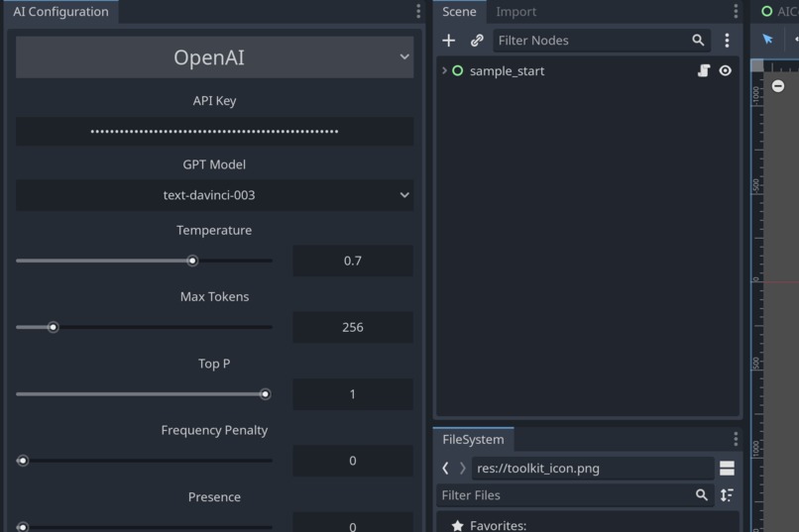The width and height of the screenshot is (799, 532).
Task: Toggle visibility of sample_start node
Action: (725, 70)
